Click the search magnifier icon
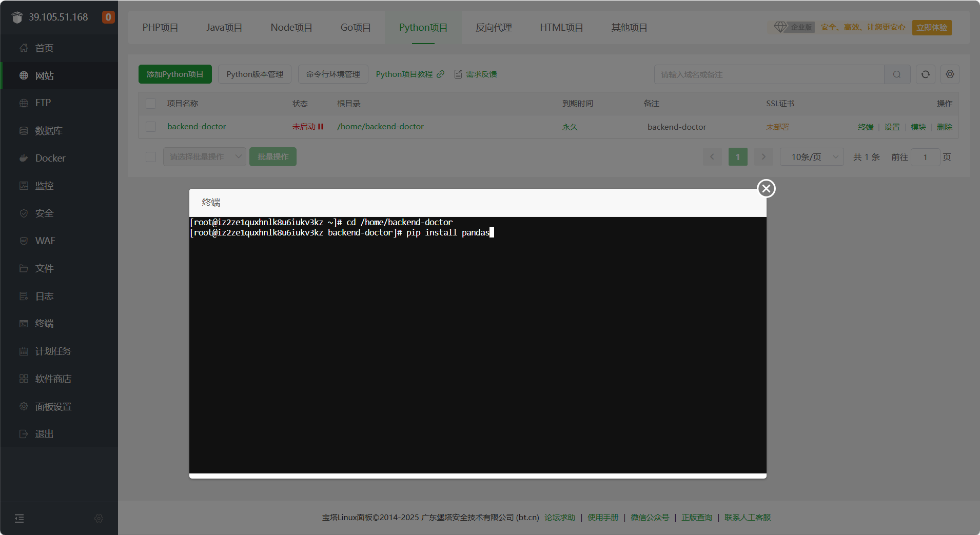The height and width of the screenshot is (535, 980). pyautogui.click(x=897, y=74)
